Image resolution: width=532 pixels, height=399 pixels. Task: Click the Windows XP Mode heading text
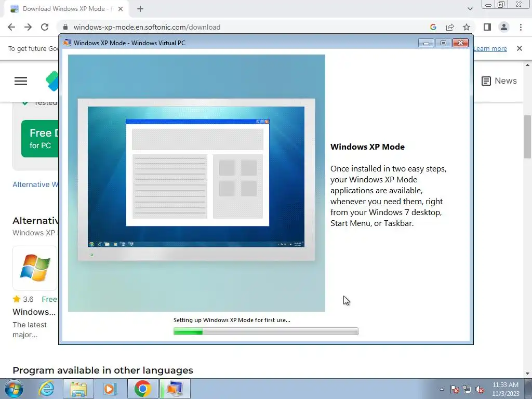click(x=367, y=147)
